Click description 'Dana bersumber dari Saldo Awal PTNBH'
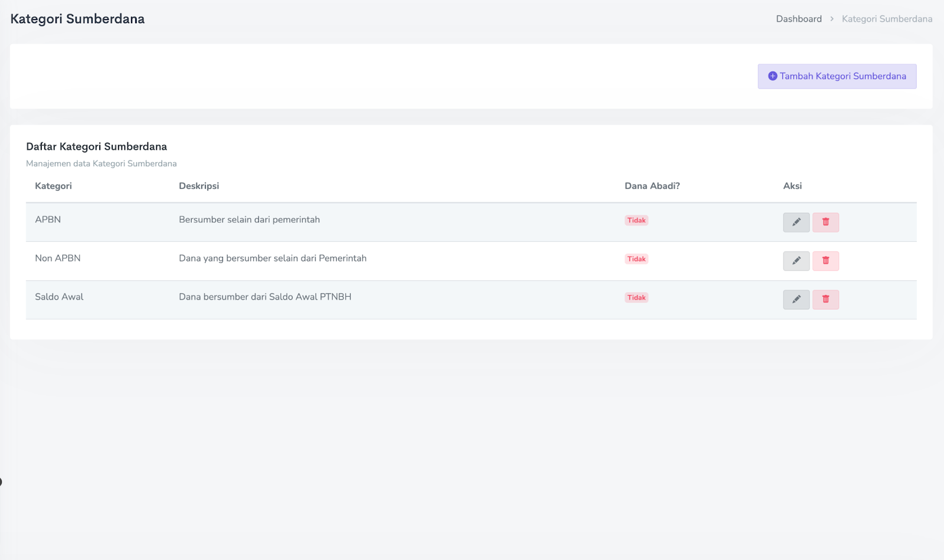Viewport: 944px width, 560px height. (x=265, y=297)
